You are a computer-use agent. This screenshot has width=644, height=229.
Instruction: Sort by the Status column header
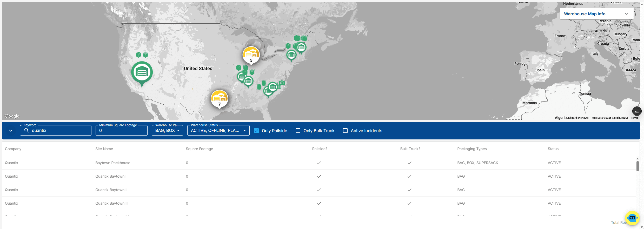(553, 149)
